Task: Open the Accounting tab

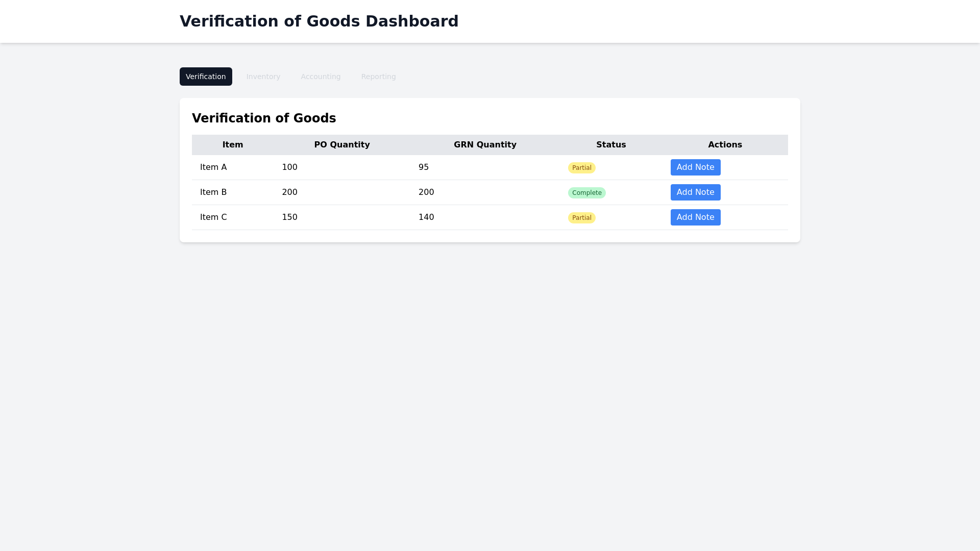Action: (321, 77)
